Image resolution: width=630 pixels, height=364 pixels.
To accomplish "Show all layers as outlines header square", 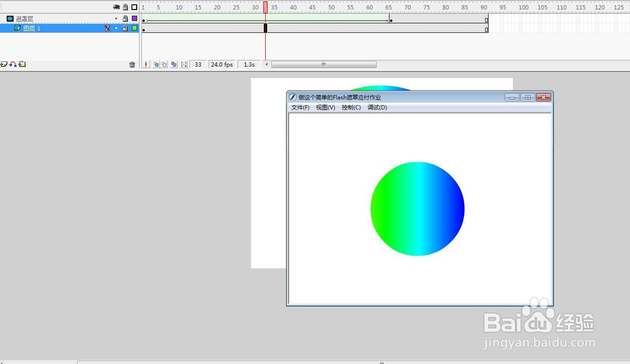I will click(x=134, y=7).
